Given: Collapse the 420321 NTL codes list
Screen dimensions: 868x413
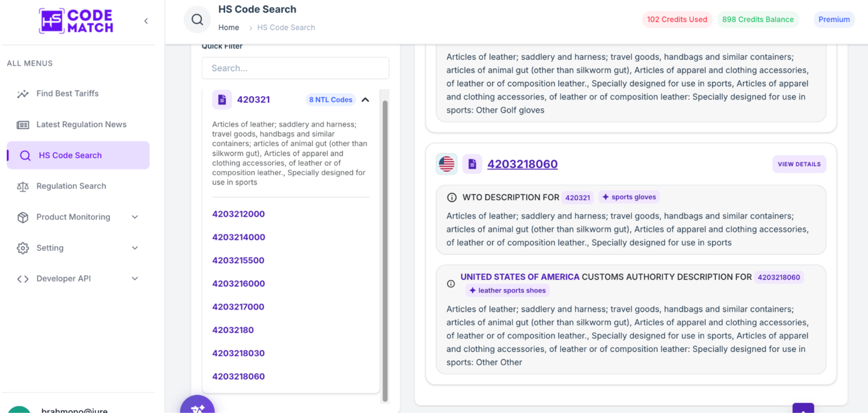Looking at the screenshot, I should click(x=365, y=99).
